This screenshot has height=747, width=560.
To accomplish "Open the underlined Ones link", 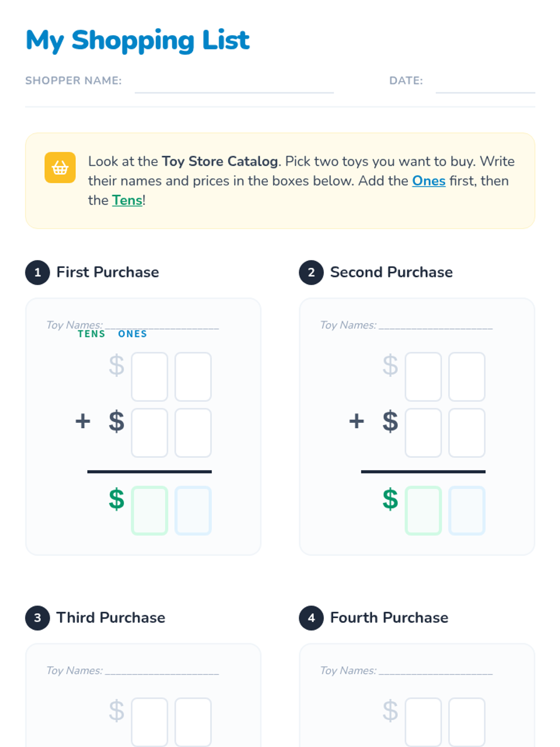I will click(428, 181).
